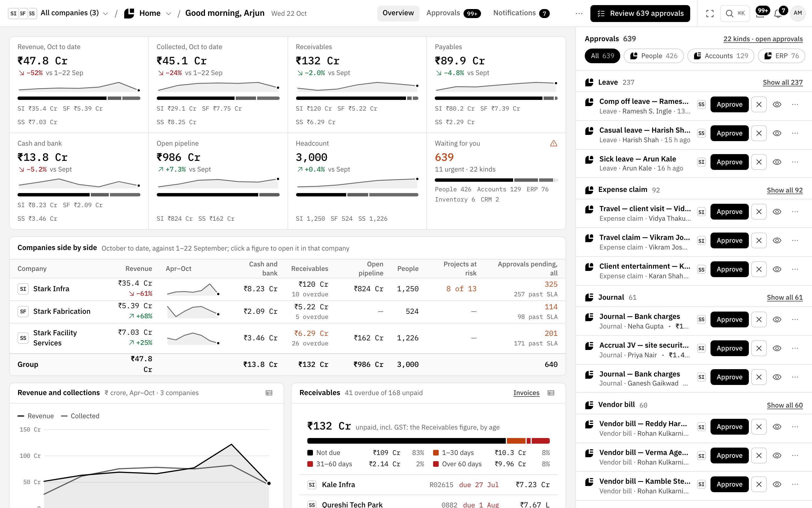Open Stark Infra row in companies table
This screenshot has height=508, width=812.
click(x=288, y=289)
